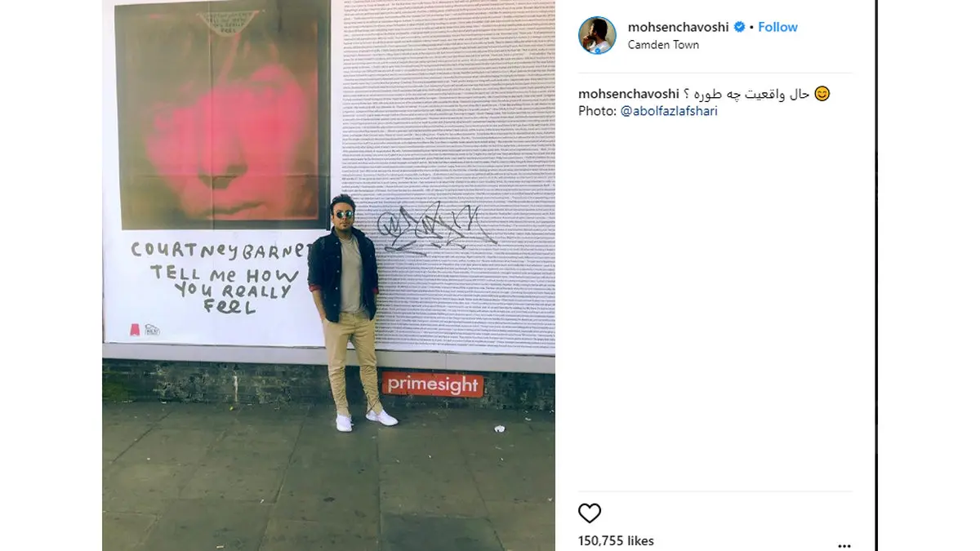Click the 'Photo:' label in the caption
The width and height of the screenshot is (980, 551).
coord(597,111)
